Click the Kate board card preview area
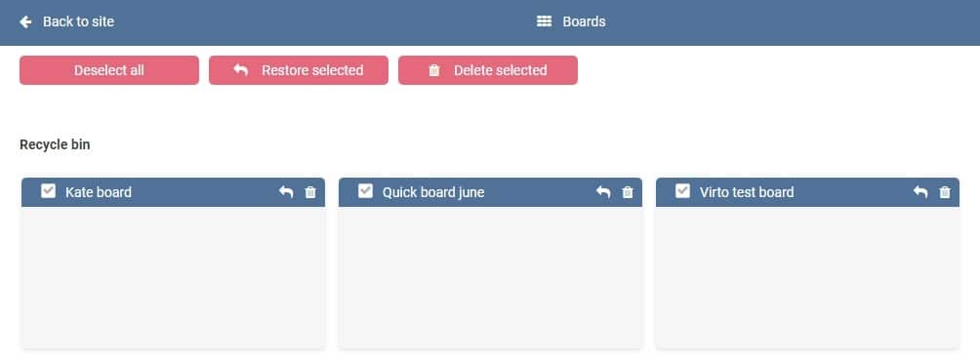This screenshot has width=980, height=364. pos(173,278)
